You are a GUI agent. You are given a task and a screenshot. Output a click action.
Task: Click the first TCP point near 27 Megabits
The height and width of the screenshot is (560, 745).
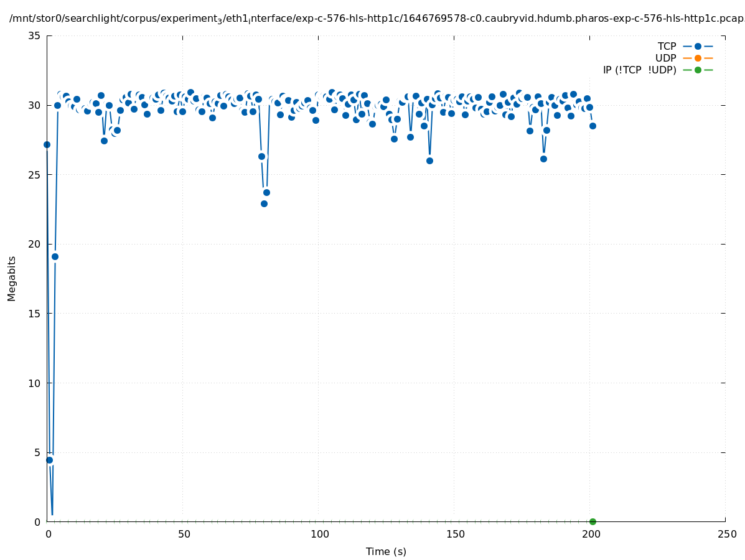47,144
